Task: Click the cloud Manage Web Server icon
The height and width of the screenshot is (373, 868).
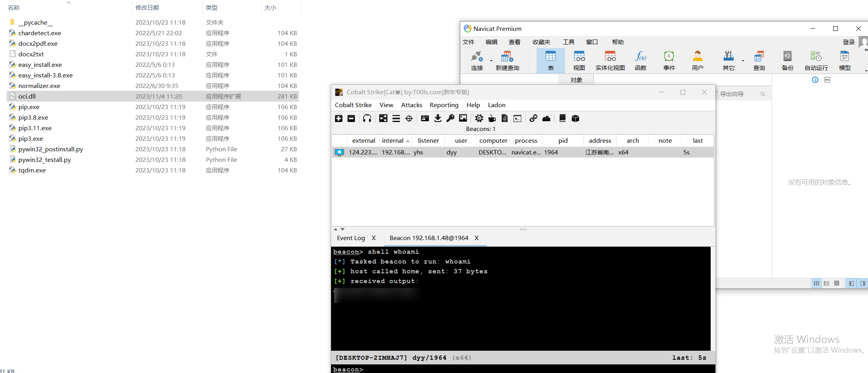Action: [x=546, y=118]
